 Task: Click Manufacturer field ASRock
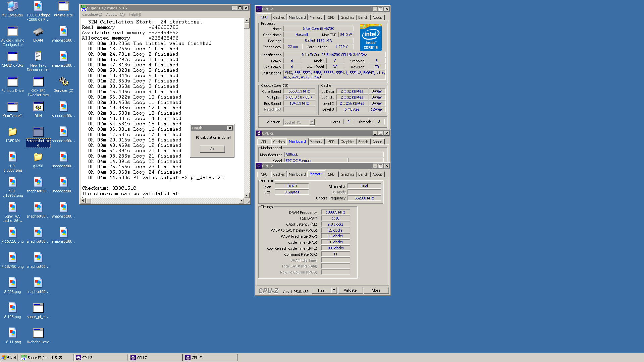334,155
